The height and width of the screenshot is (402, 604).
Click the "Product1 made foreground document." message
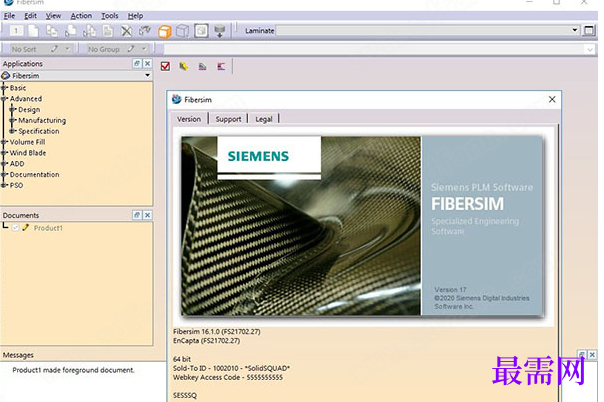[73, 370]
